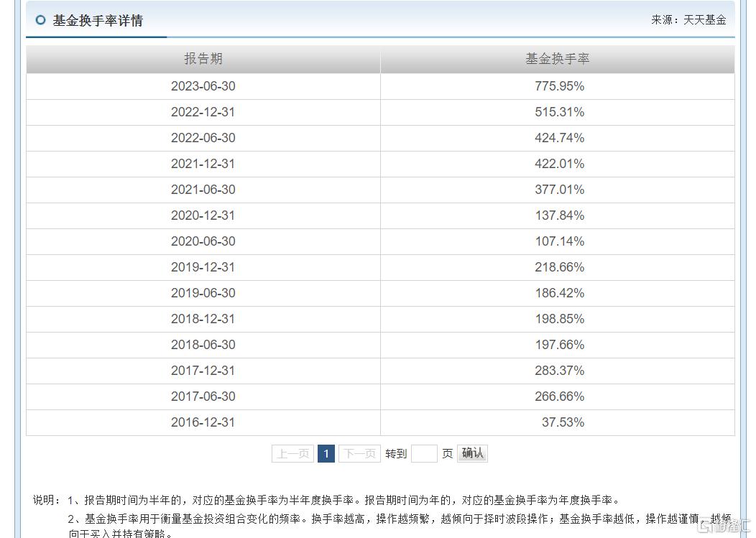Click the 报告期 column header
Screen dimensions: 756x538
(x=203, y=59)
